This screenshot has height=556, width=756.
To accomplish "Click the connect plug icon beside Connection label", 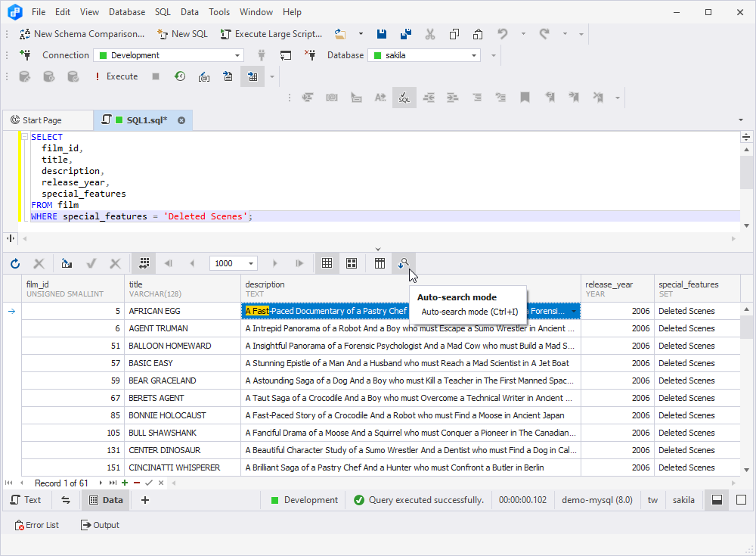I will pos(26,55).
